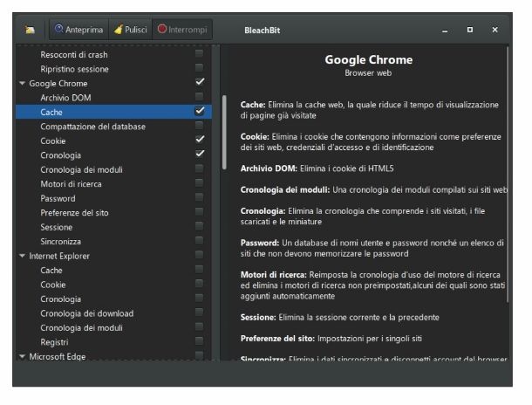
Task: Enable the Motori di ricerca checkbox
Action: [x=200, y=182]
